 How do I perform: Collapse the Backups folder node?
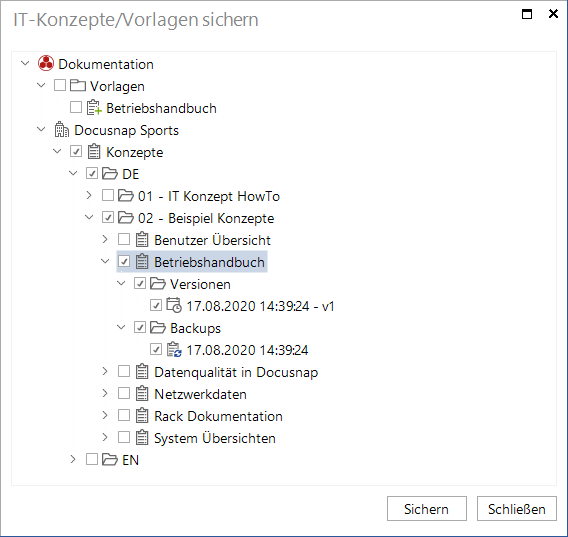(x=121, y=327)
